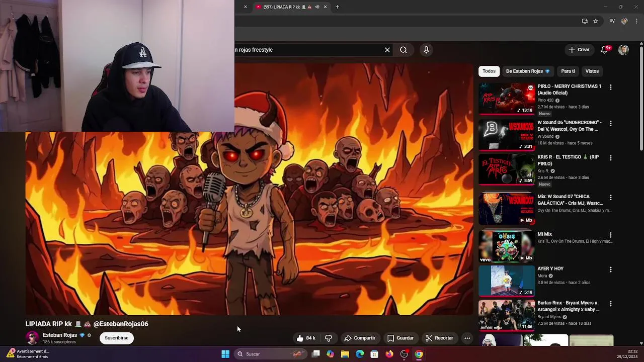Open Windows Start menu

[x=225, y=354]
